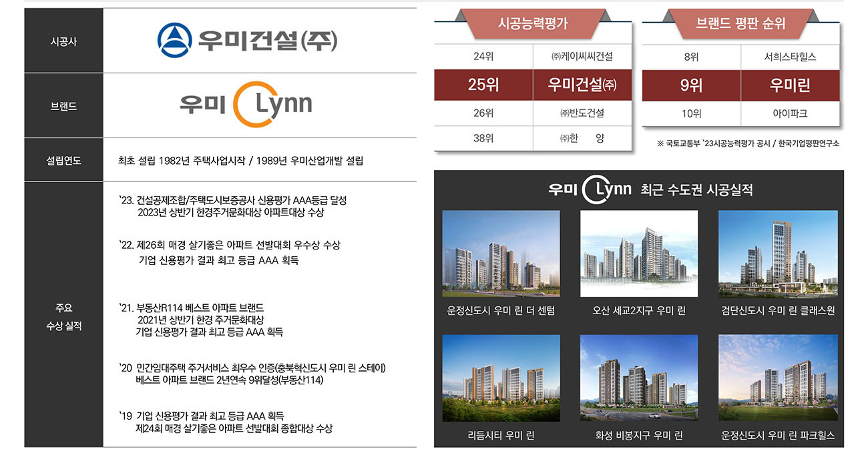This screenshot has height=451, width=868.
Task: Click the 8위 brand rank cell
Action: pyautogui.click(x=692, y=57)
